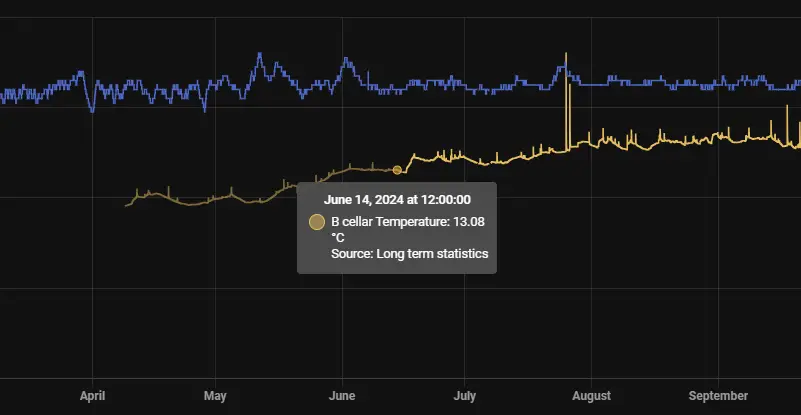801x415 pixels.
Task: Click the August label on the time axis
Action: coord(592,396)
